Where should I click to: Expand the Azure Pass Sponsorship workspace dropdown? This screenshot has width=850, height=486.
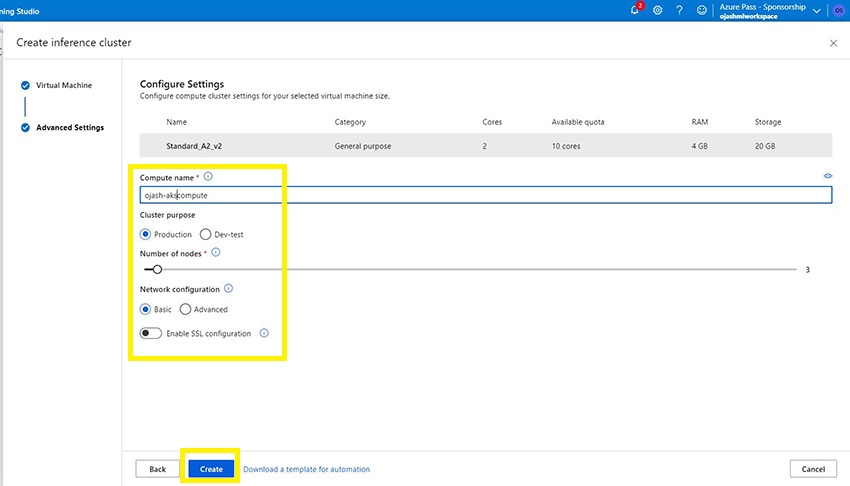click(x=819, y=10)
